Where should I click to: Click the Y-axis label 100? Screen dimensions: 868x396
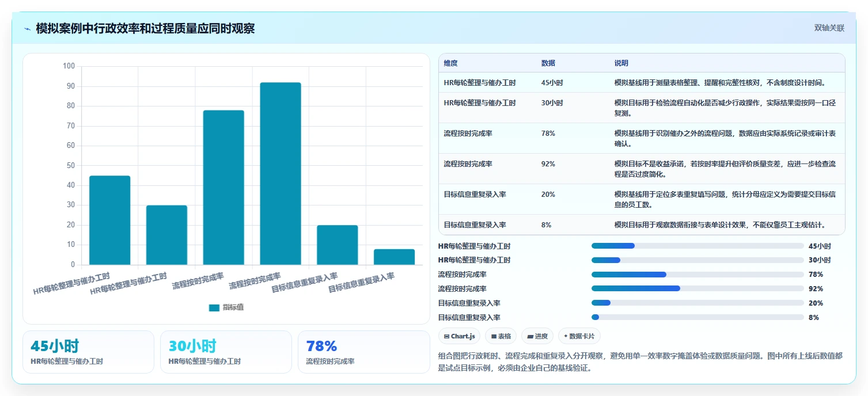69,66
